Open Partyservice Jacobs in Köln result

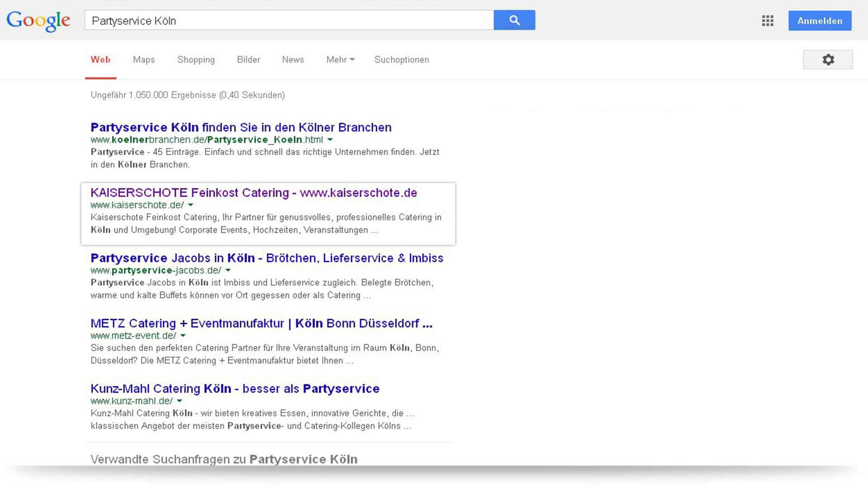click(x=267, y=258)
